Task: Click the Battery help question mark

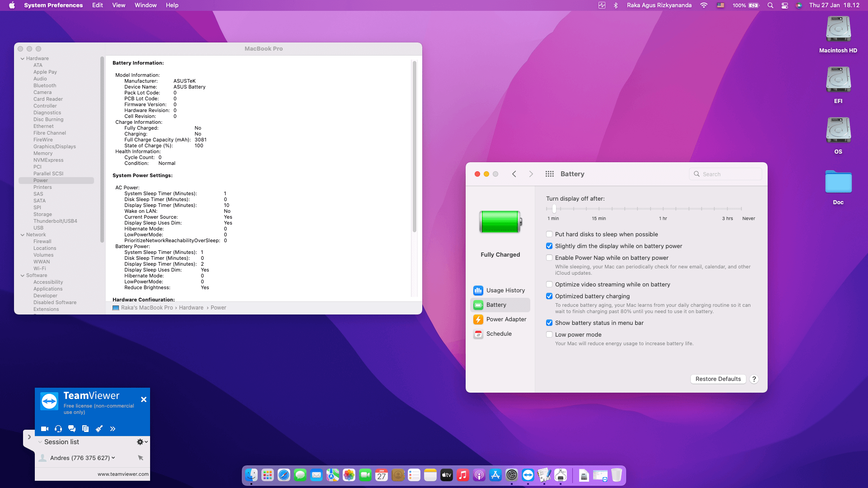Action: pos(754,379)
